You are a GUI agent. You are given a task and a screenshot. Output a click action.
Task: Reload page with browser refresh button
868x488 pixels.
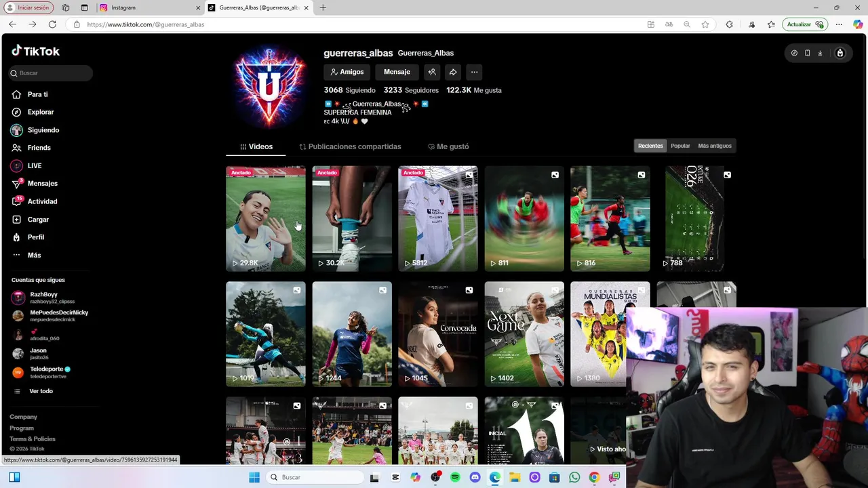point(52,24)
